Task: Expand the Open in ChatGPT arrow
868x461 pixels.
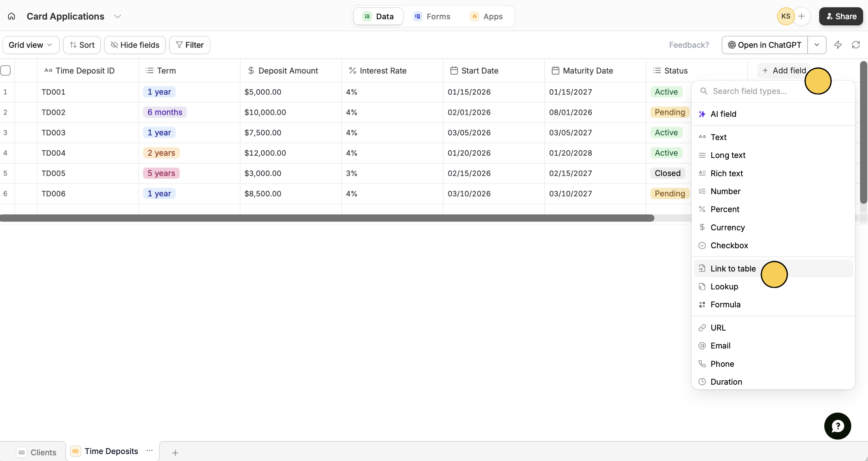Action: 817,45
